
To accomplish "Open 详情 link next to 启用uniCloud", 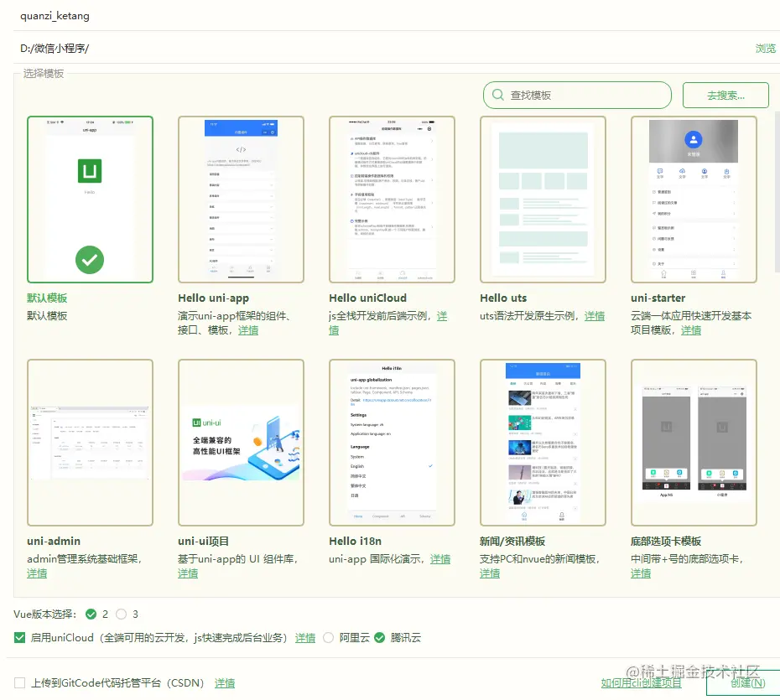I will point(305,638).
